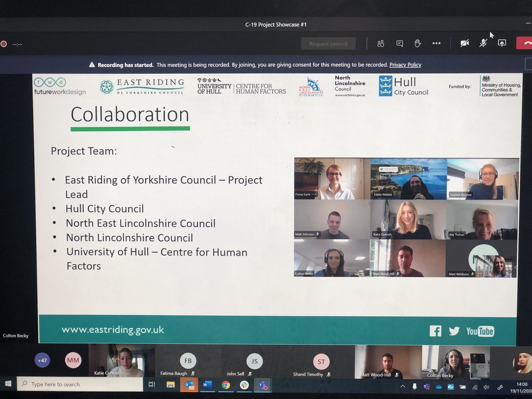The height and width of the screenshot is (399, 532).
Task: Expand the hidden system tray icons
Action: click(x=403, y=387)
